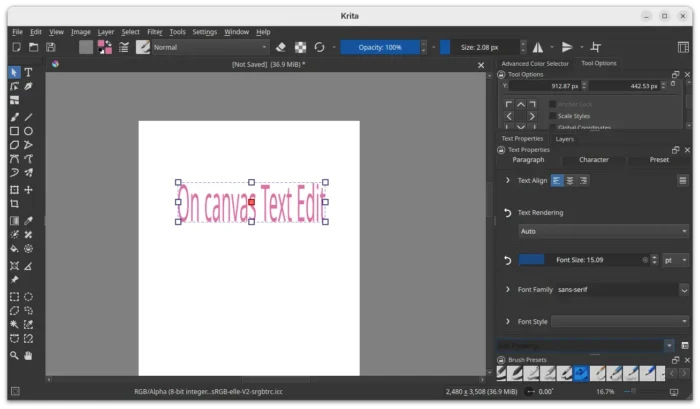The height and width of the screenshot is (409, 700).
Task: Open the Filter menu
Action: (x=155, y=32)
